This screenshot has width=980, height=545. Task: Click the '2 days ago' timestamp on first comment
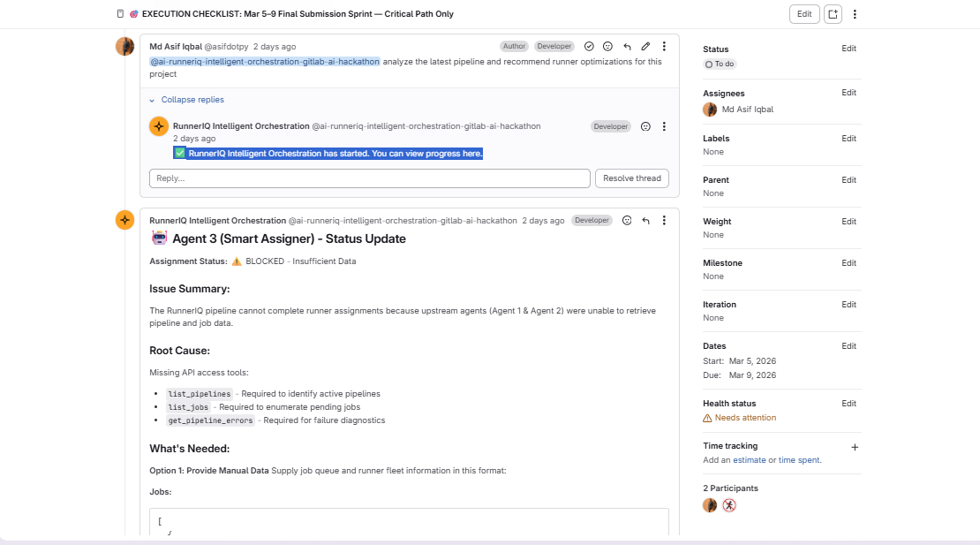tap(275, 47)
